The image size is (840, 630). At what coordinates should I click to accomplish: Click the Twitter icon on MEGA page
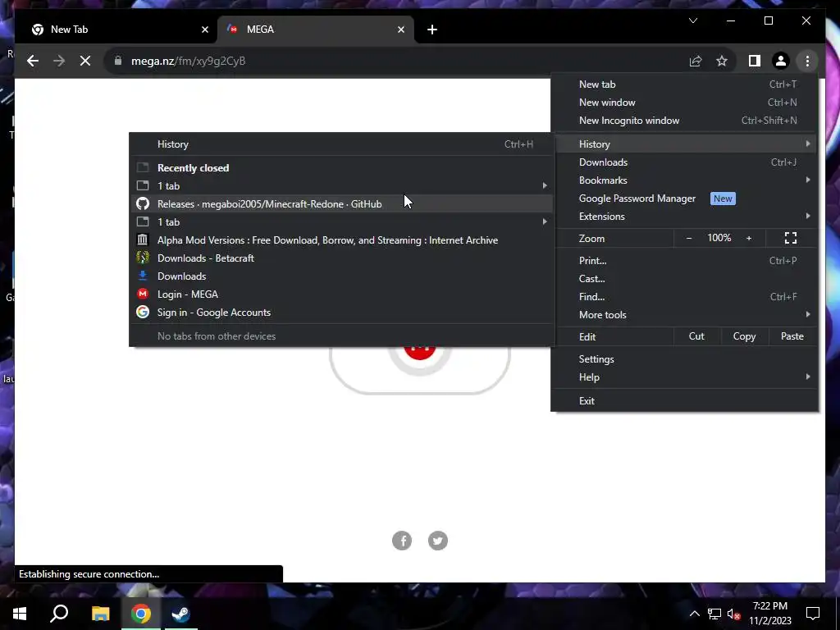click(x=438, y=541)
